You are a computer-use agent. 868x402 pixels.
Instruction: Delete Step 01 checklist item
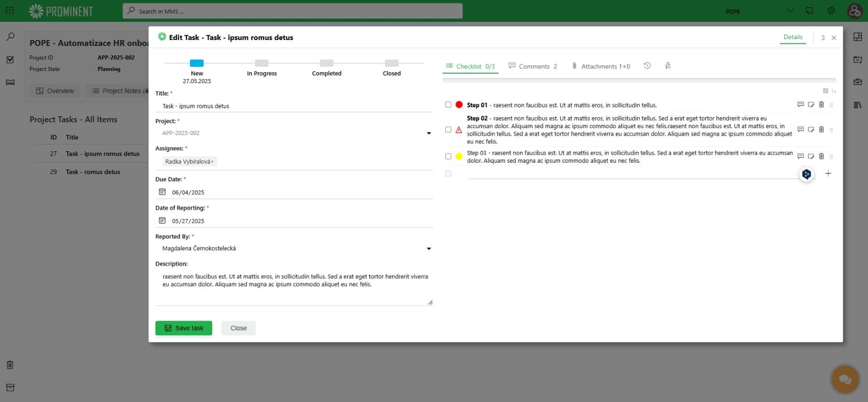(822, 104)
